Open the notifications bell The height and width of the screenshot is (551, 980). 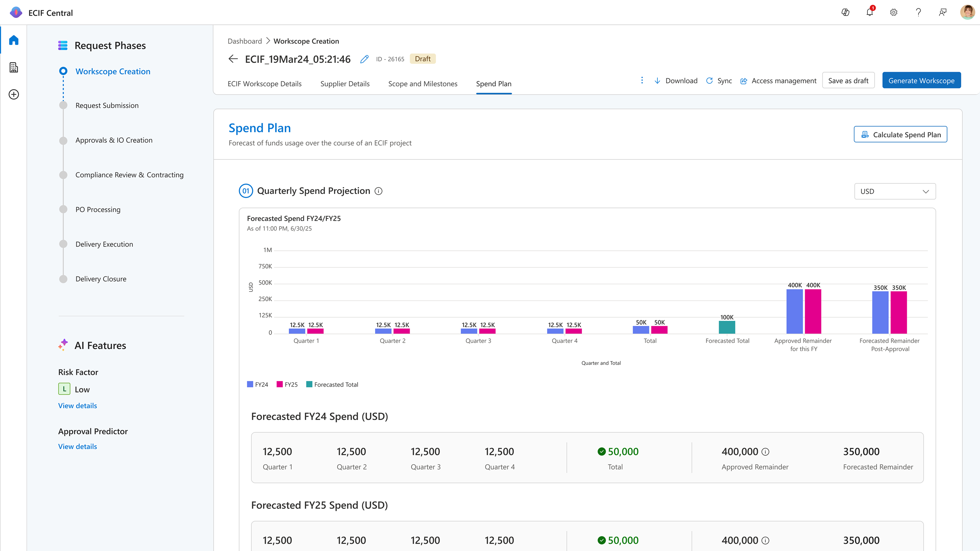point(870,12)
